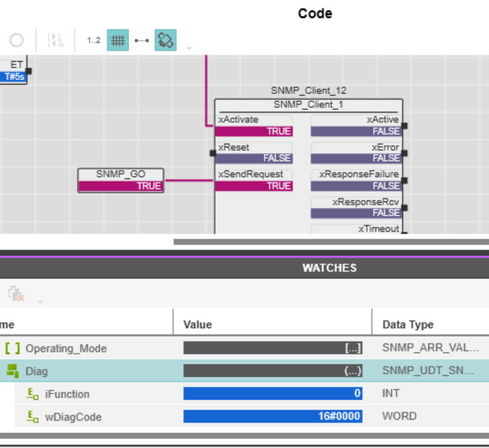
Task: Select the WATCHES panel tab
Action: 329,268
